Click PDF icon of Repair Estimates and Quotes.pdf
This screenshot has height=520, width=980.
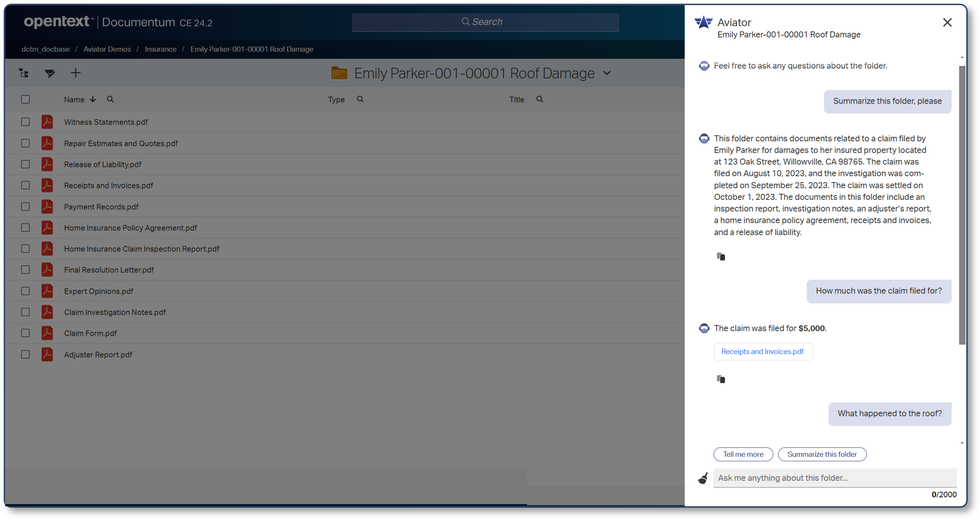(47, 143)
